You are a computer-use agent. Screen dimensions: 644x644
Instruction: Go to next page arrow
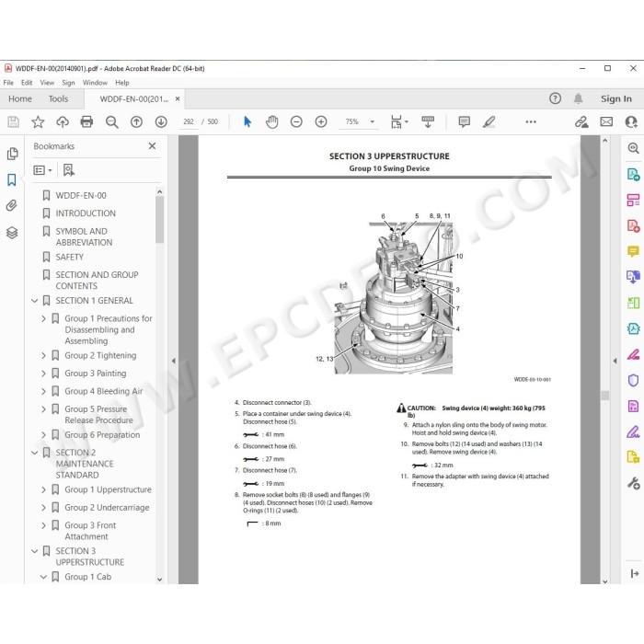(161, 121)
